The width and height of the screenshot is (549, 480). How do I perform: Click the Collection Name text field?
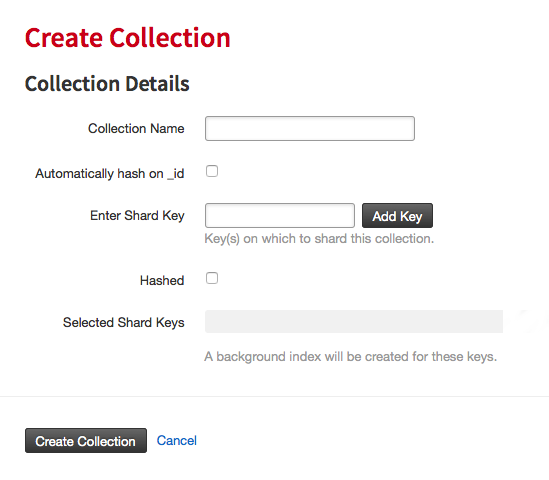pyautogui.click(x=310, y=128)
